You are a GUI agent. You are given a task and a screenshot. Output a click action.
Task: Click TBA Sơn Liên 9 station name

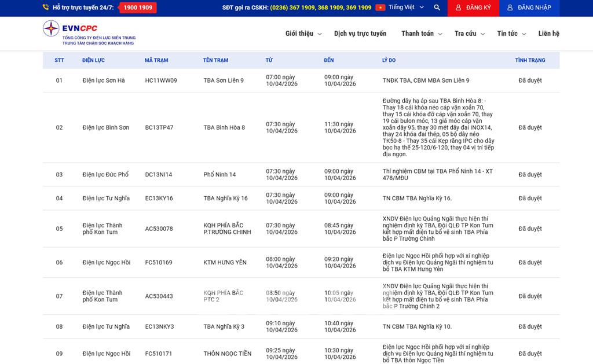[x=224, y=80]
